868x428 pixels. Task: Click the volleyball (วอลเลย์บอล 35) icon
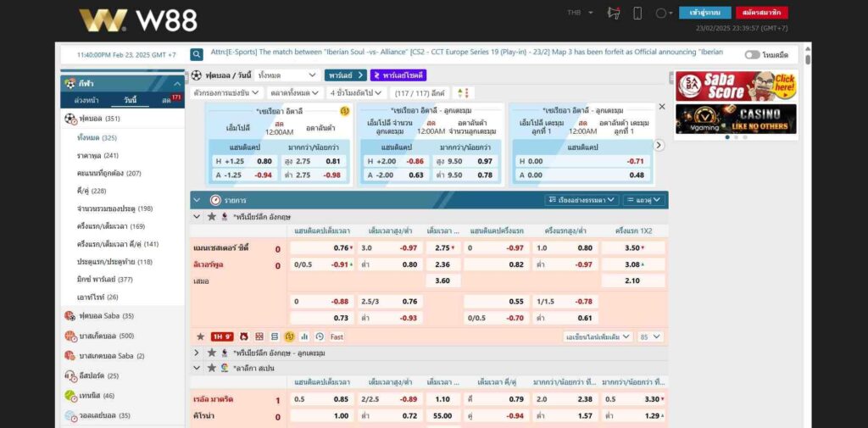(70, 416)
